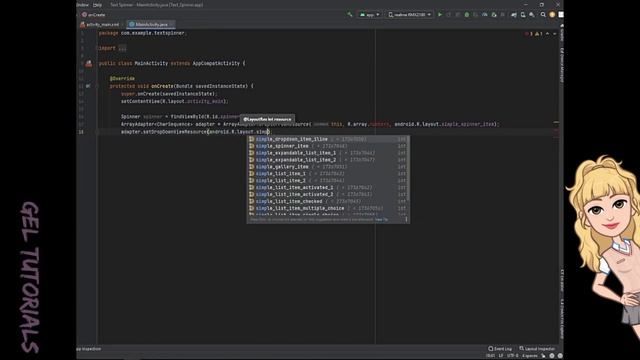Choose simple_list_item_checked suggestion

[x=328, y=201]
